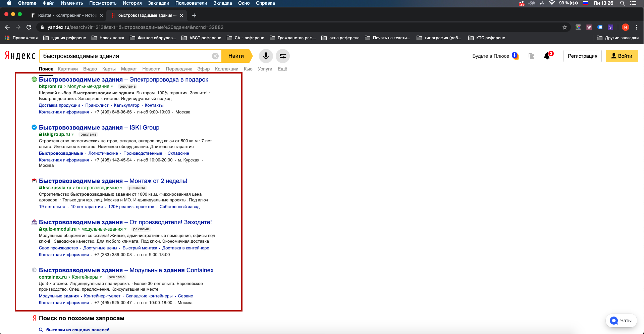Open КТС референс bookmarks folder
The width and height of the screenshot is (644, 334).
coord(486,38)
